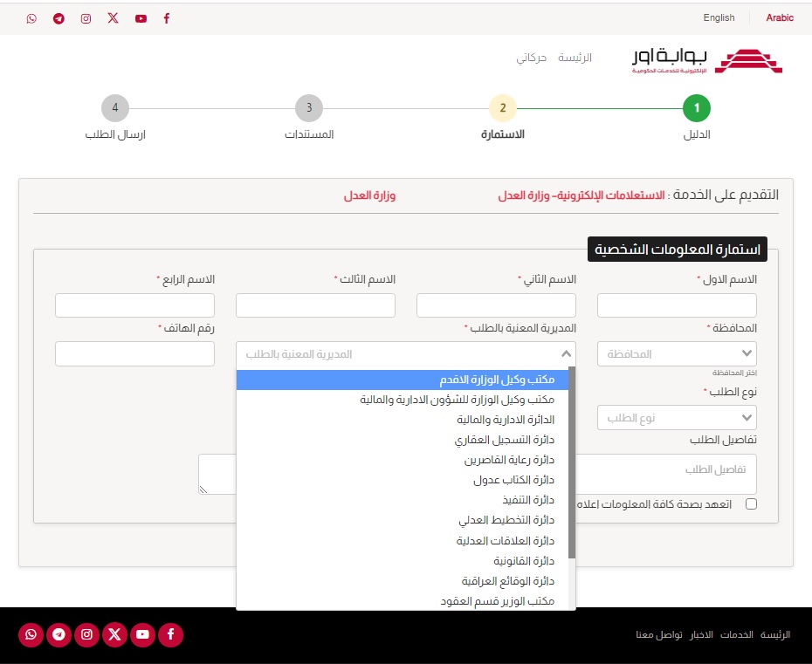Select دائرة التخطيط العدلي option

pos(403,521)
